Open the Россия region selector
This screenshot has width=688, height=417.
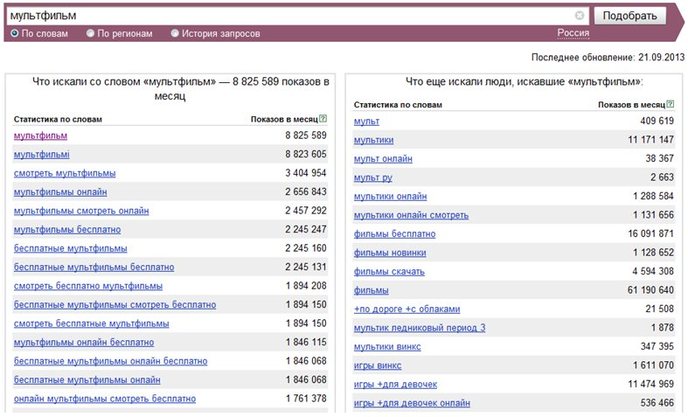pos(573,33)
